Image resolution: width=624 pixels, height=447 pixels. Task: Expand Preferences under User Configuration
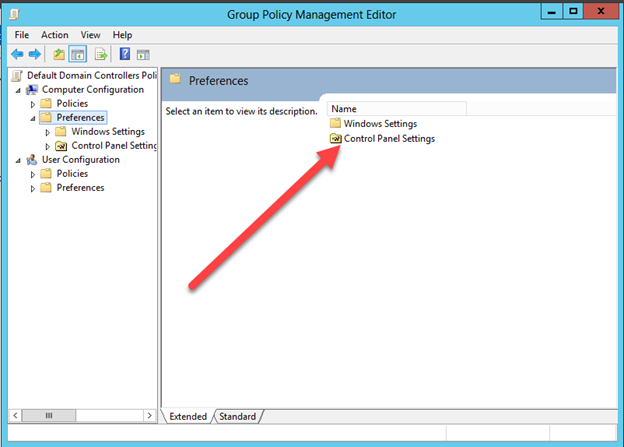33,189
